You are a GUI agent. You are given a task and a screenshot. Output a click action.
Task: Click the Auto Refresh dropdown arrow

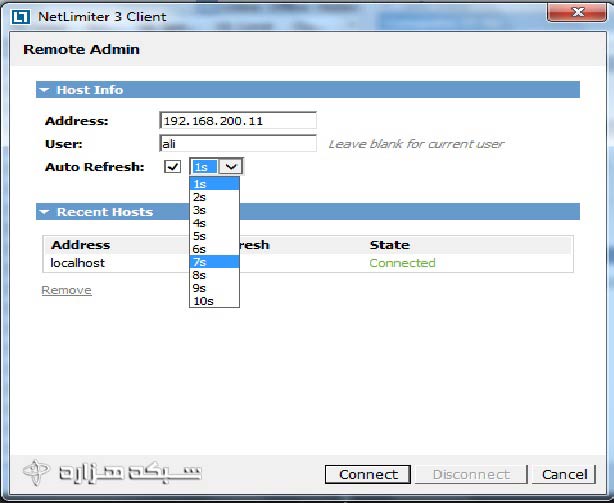click(x=231, y=167)
